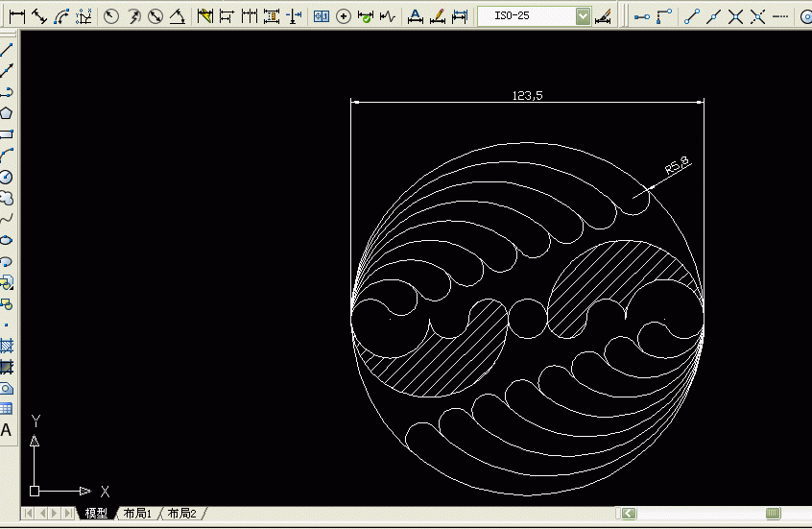The width and height of the screenshot is (812, 529).
Task: Go to previous layout tab arrow
Action: [42, 513]
